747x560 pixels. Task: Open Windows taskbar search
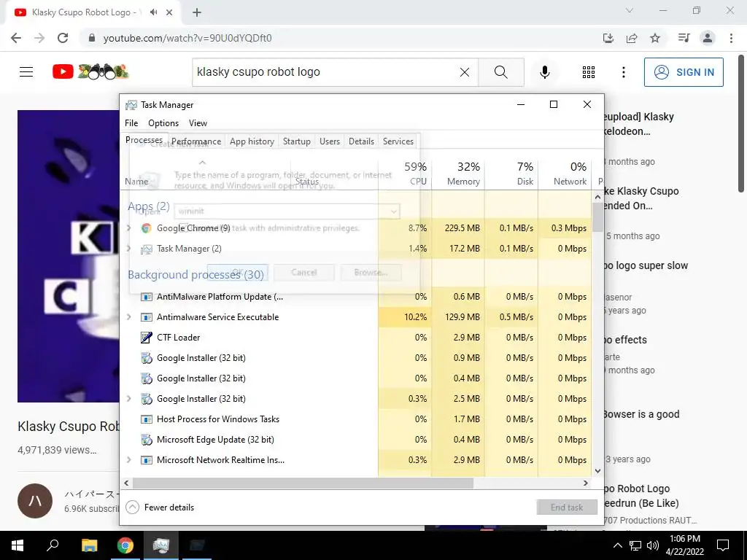(x=53, y=545)
